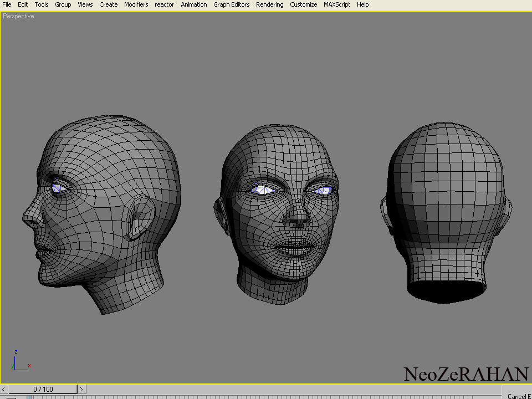Image resolution: width=532 pixels, height=399 pixels.
Task: Select the back-view head model
Action: point(446,213)
